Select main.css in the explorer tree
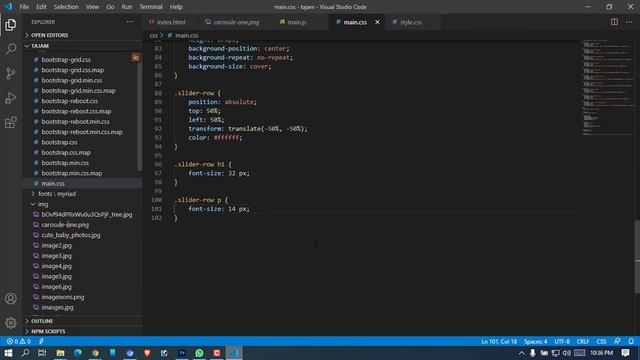 pos(53,184)
